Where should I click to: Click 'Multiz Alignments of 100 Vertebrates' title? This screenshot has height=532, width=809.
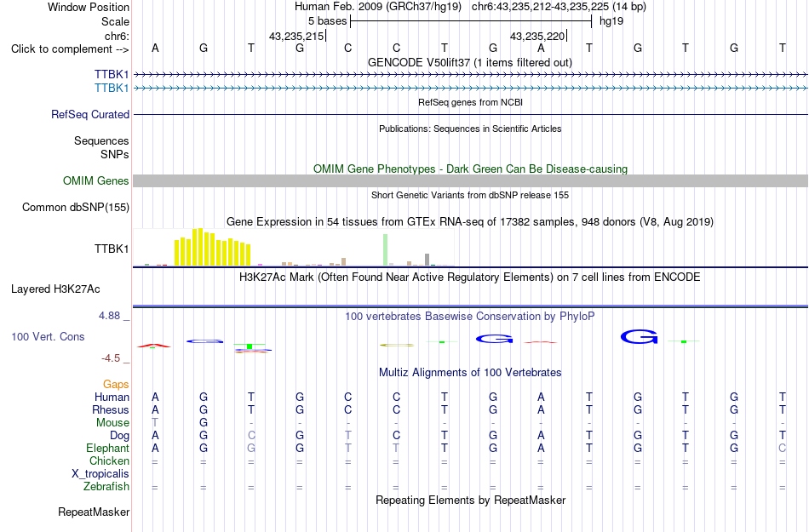coord(470,372)
